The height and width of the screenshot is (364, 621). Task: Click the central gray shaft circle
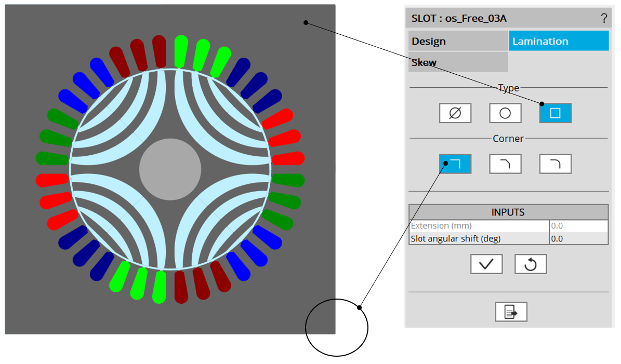tap(170, 169)
